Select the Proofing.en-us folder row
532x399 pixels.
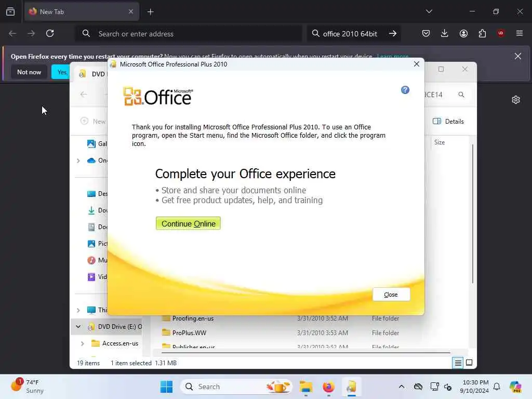[281, 318]
